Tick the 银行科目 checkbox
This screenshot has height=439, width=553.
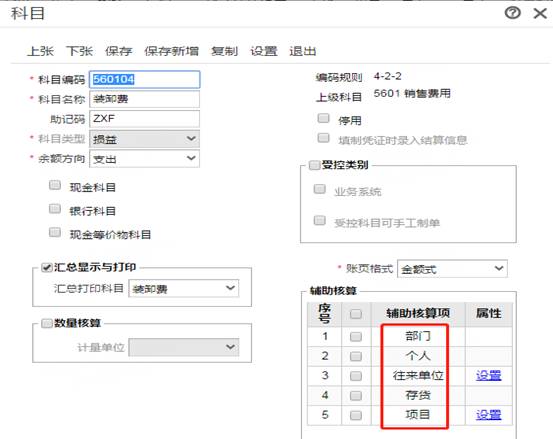pyautogui.click(x=55, y=209)
